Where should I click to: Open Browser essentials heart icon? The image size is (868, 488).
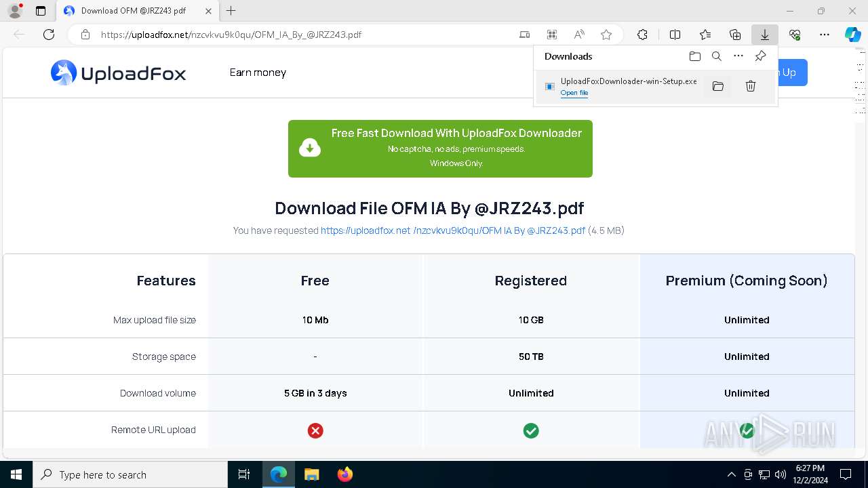(x=795, y=35)
